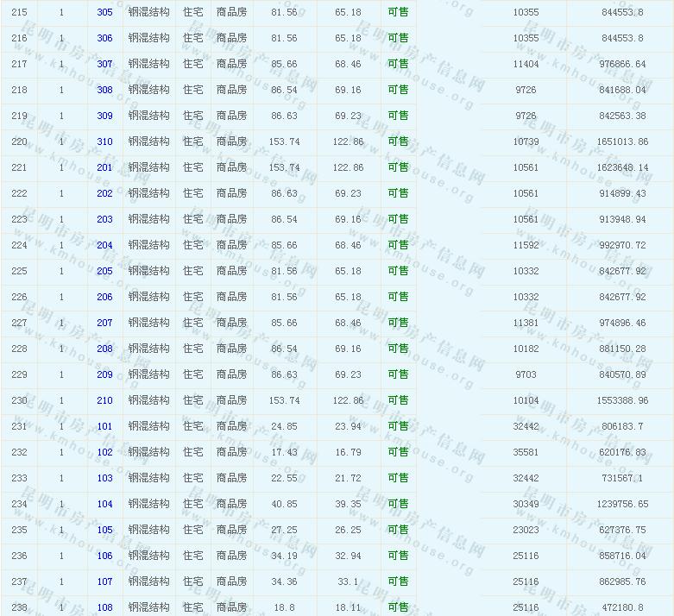674x616 pixels.
Task: Click room number 210
Action: (104, 400)
